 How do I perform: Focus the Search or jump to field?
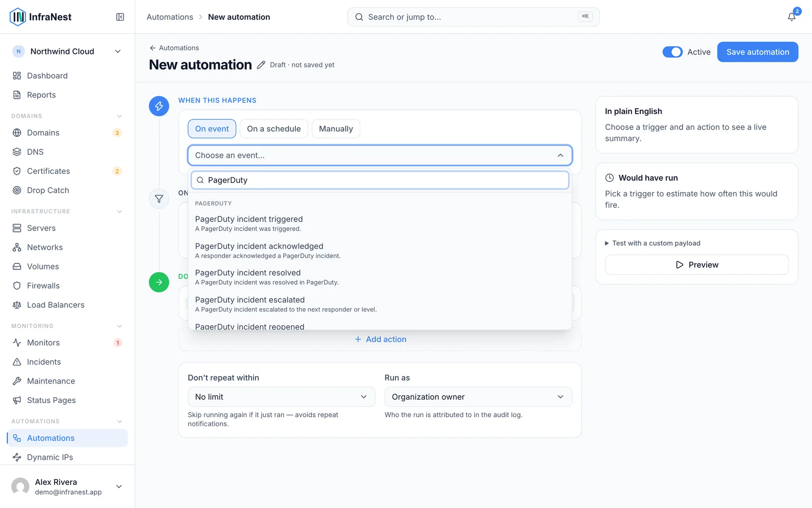pyautogui.click(x=473, y=17)
